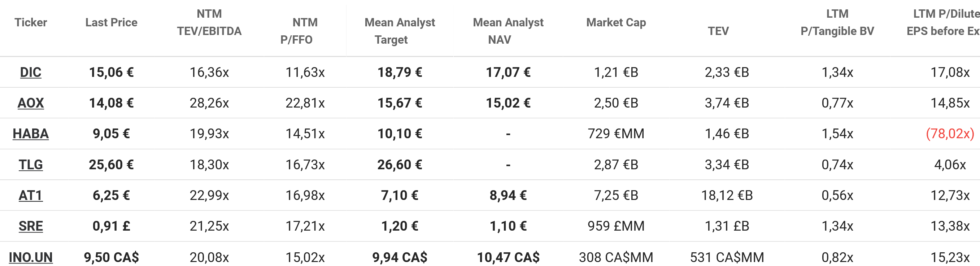This screenshot has width=980, height=266.
Task: Open the HABA ticker link
Action: pos(30,134)
